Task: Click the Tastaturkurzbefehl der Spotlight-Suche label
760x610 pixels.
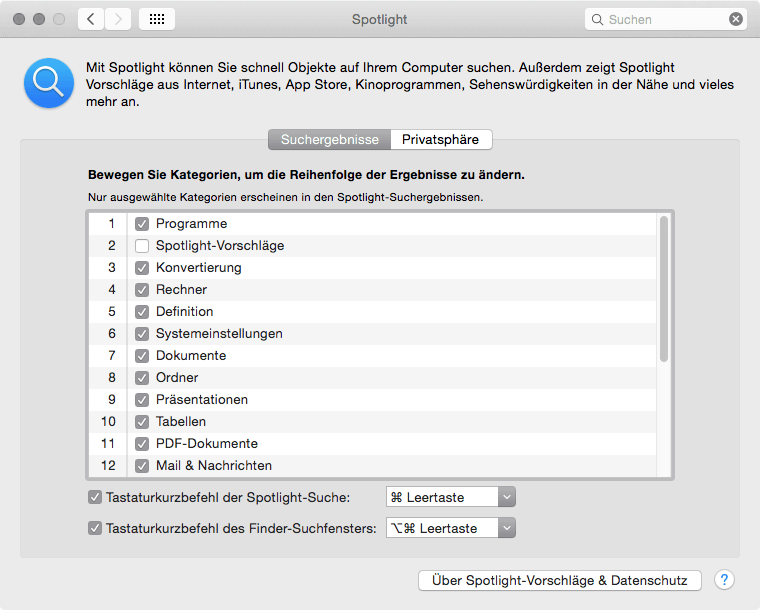Action: [x=228, y=498]
